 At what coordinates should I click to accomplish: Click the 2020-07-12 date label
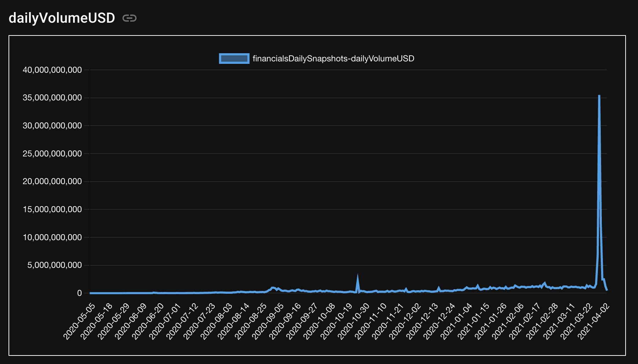(182, 321)
